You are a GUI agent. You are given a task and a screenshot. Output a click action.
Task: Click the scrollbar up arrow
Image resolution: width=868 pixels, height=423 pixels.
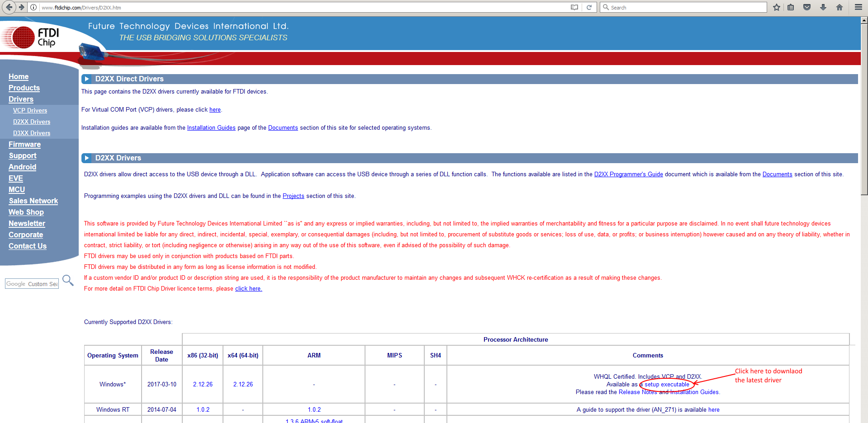(864, 20)
